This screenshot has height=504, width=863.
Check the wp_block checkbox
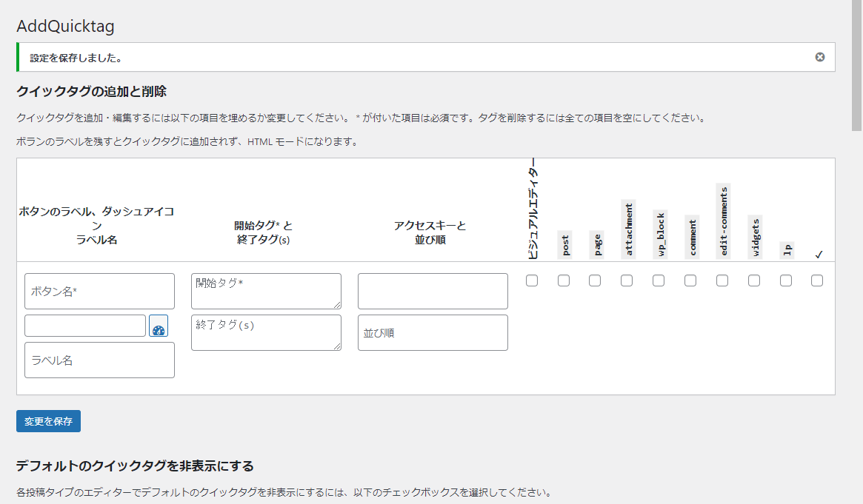coord(659,280)
